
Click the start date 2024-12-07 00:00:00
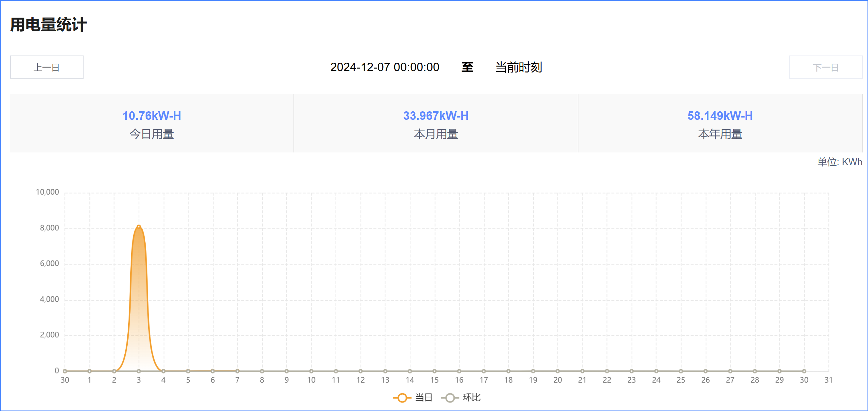click(x=385, y=67)
